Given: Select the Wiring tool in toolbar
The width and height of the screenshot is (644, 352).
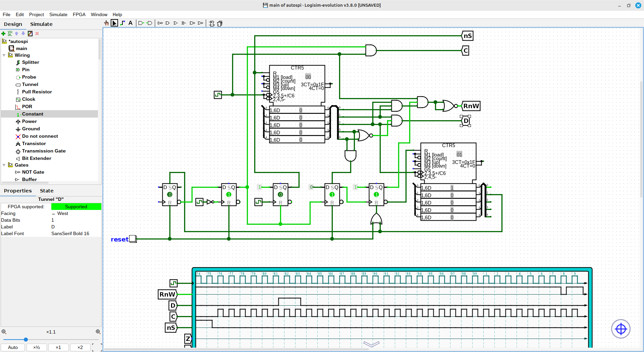Looking at the screenshot, I should coord(122,23).
